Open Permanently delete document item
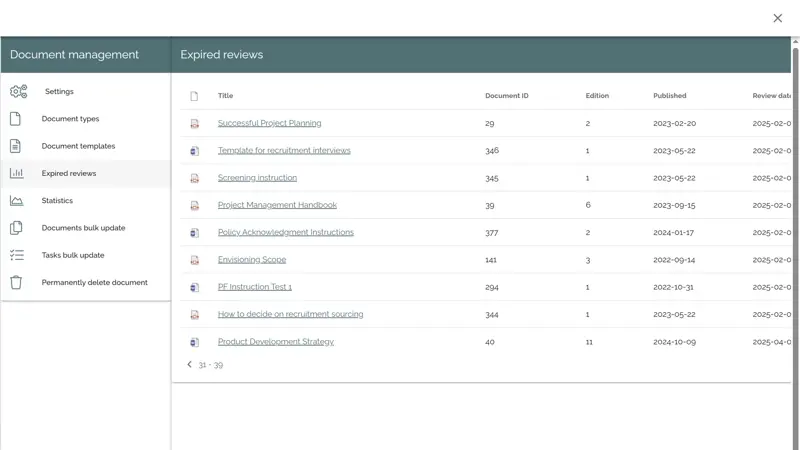Screen dimensions: 800x450 coord(85,283)
